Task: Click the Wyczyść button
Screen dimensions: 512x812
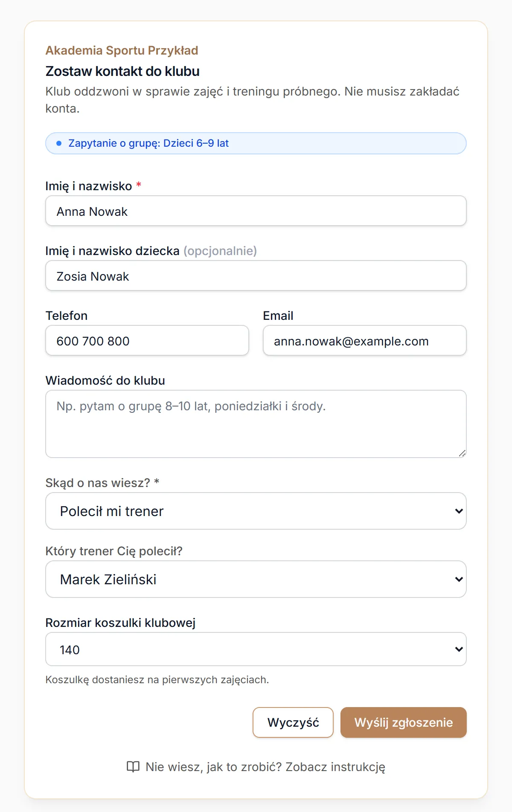Action: click(x=293, y=722)
